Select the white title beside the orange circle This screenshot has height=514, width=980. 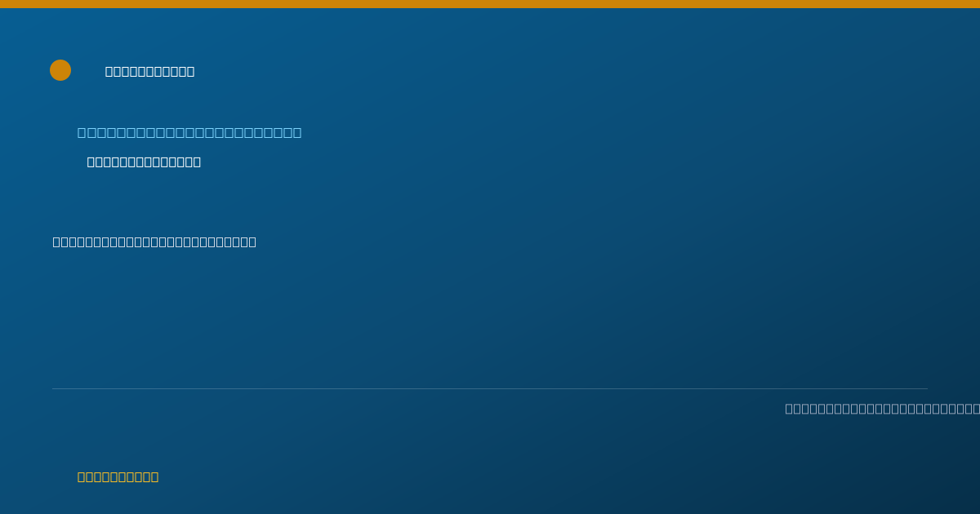[150, 72]
